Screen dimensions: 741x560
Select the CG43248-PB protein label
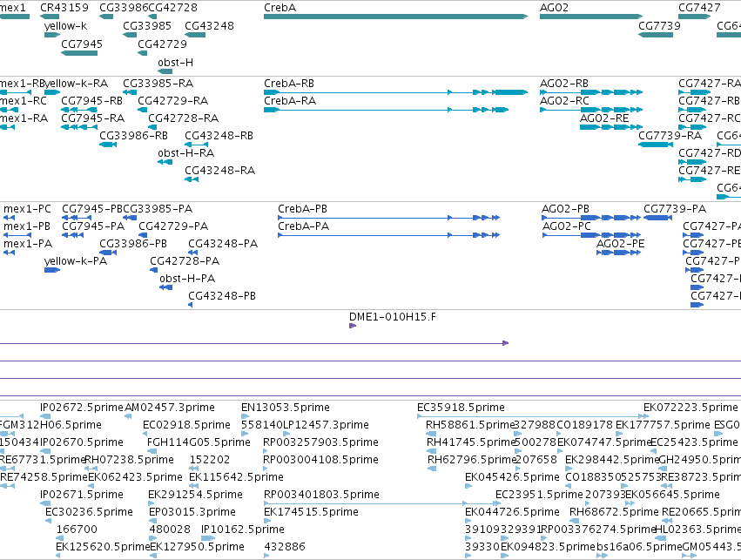(222, 296)
